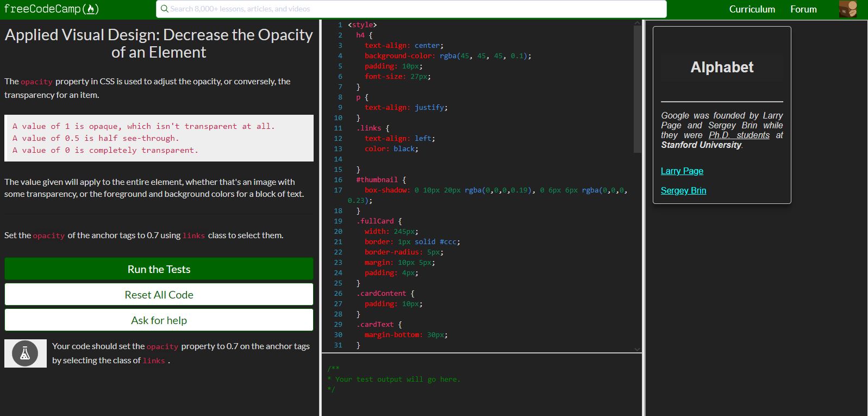Click the editor scroll-up arrow
The height and width of the screenshot is (416, 868).
(637, 23)
